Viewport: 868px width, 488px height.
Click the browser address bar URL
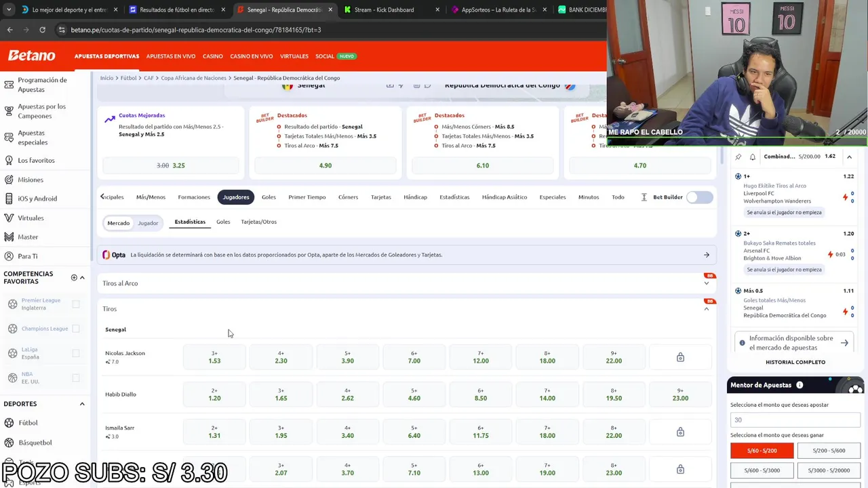196,30
